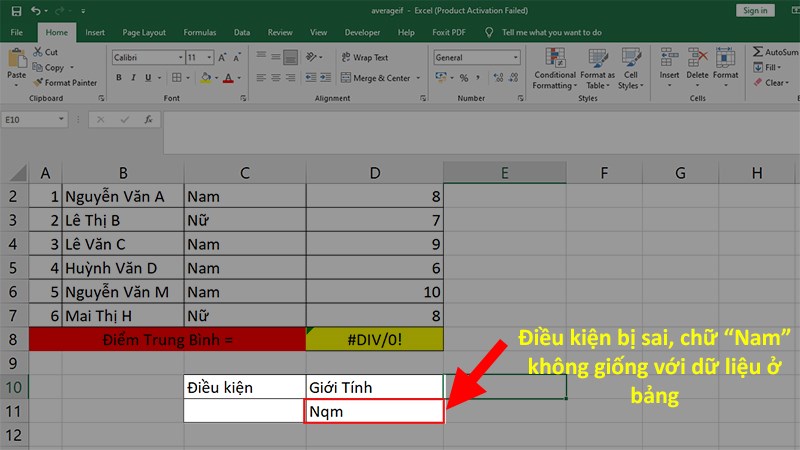
Task: Click the Cut scissors icon
Action: coord(38,52)
